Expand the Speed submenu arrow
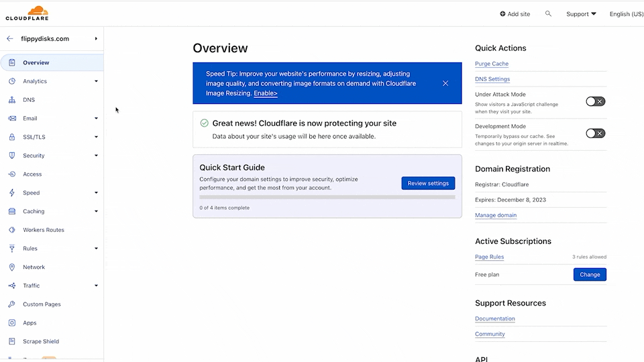Viewport: 644px width, 362px height. point(96,192)
